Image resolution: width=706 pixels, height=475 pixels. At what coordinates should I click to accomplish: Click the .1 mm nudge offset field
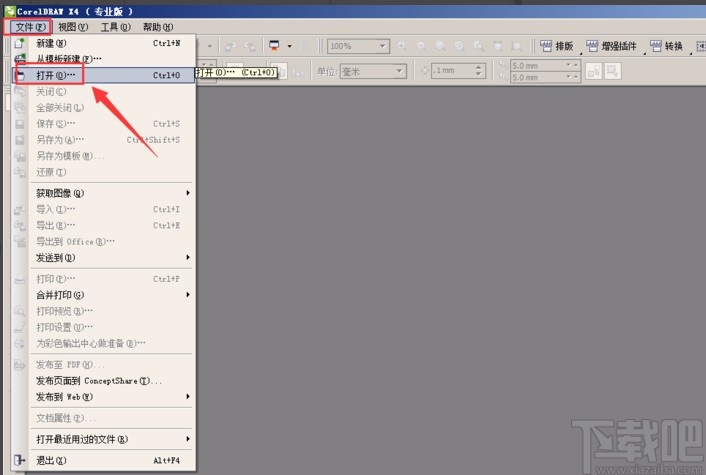[x=452, y=71]
